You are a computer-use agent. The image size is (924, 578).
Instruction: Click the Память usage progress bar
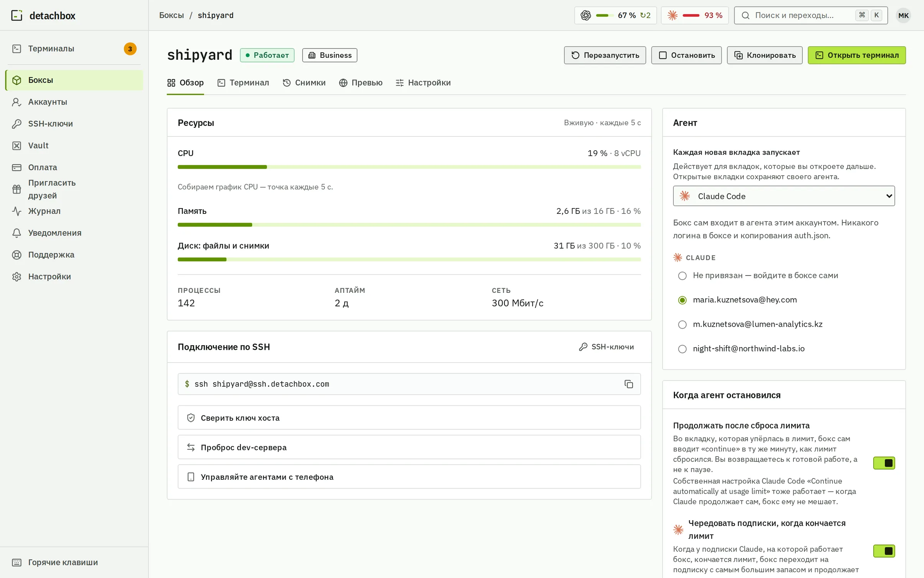click(x=409, y=225)
